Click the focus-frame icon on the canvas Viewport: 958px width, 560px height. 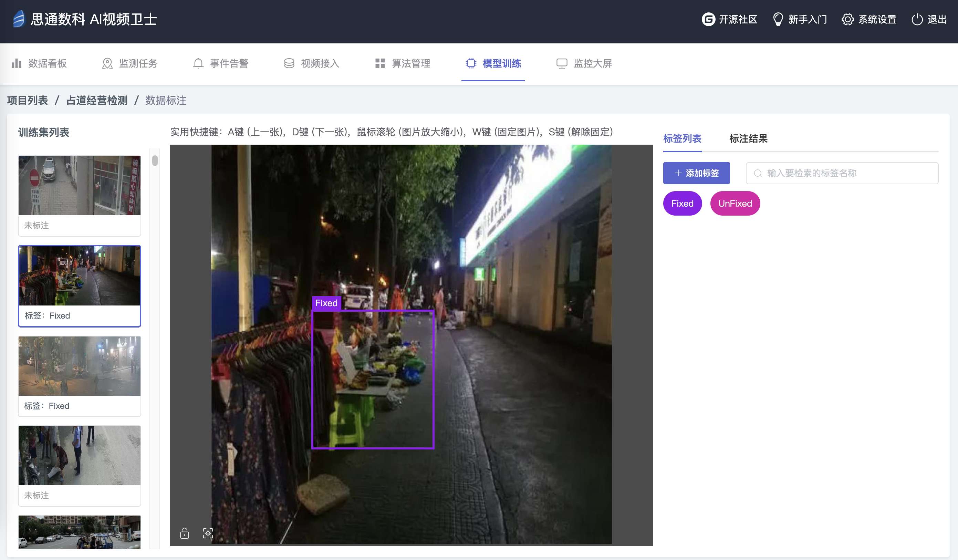tap(208, 533)
